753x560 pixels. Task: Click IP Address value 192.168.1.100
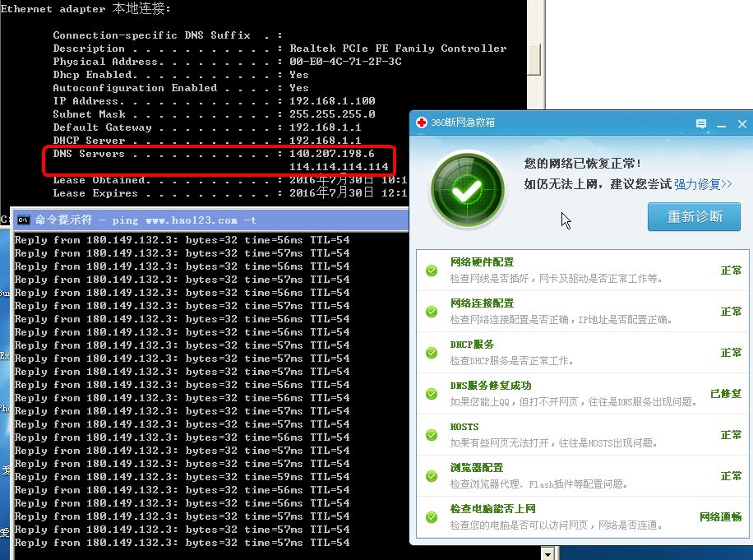click(x=332, y=101)
